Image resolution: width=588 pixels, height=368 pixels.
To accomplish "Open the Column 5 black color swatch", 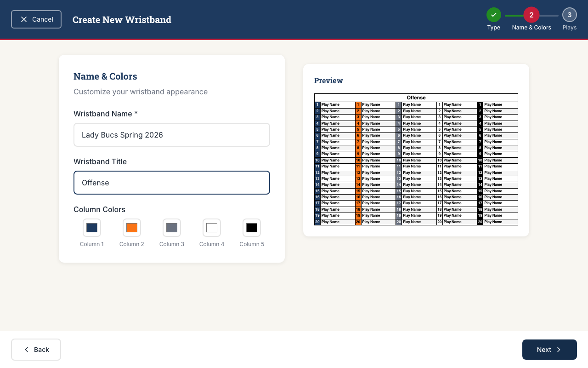I will click(x=252, y=228).
